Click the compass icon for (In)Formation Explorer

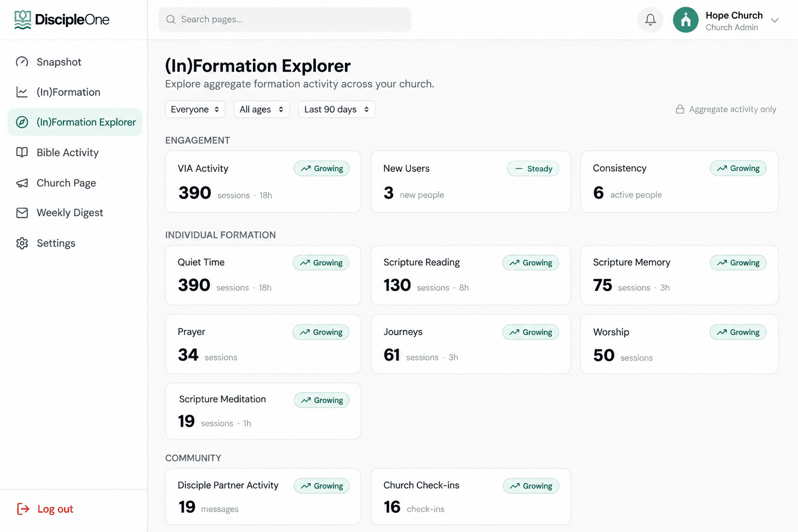(22, 122)
